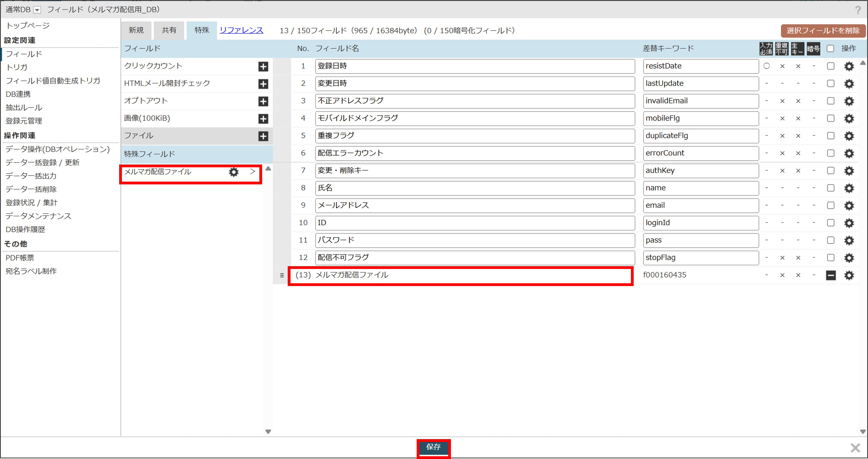The image size is (868, 459).
Task: Click plus icon next to 画像(100KiB)
Action: coord(263,119)
